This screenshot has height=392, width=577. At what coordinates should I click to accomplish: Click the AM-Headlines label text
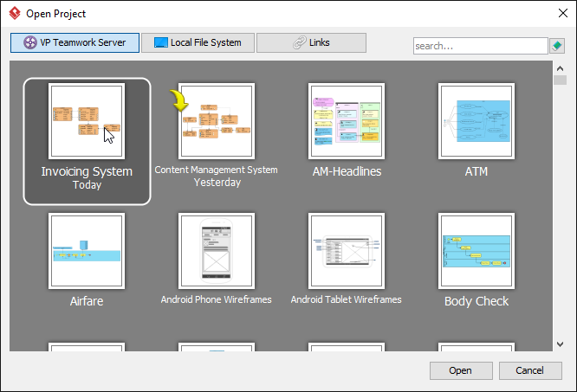tap(347, 171)
